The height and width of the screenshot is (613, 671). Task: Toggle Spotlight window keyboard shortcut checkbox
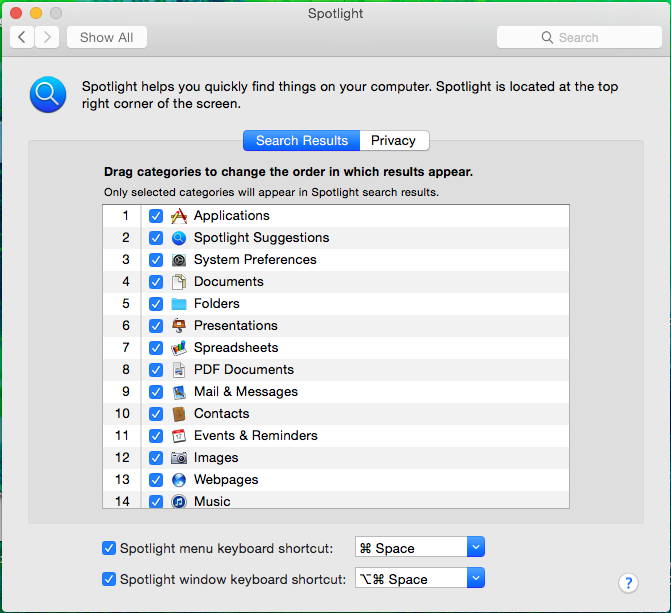(x=109, y=579)
